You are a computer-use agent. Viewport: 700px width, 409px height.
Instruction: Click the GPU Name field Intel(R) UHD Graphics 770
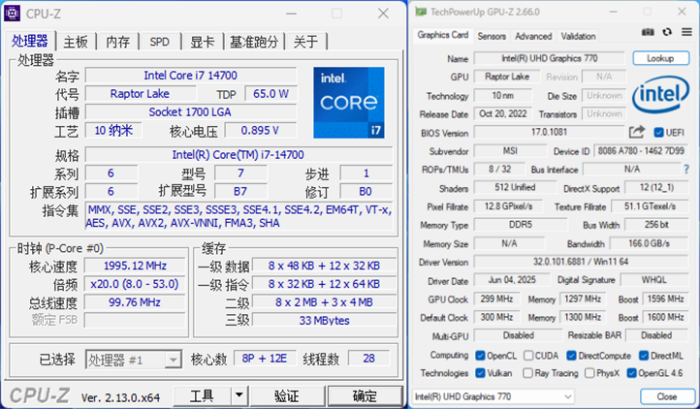(x=549, y=58)
